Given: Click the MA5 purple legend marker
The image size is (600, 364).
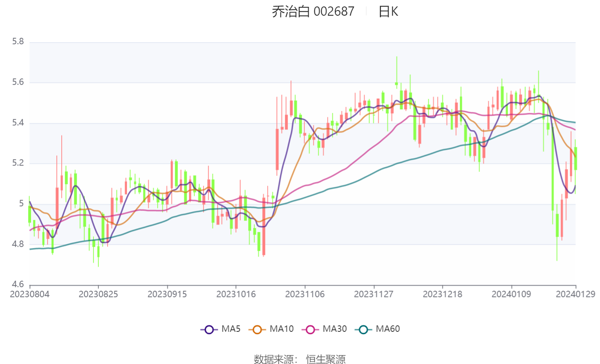Looking at the screenshot, I should (209, 329).
